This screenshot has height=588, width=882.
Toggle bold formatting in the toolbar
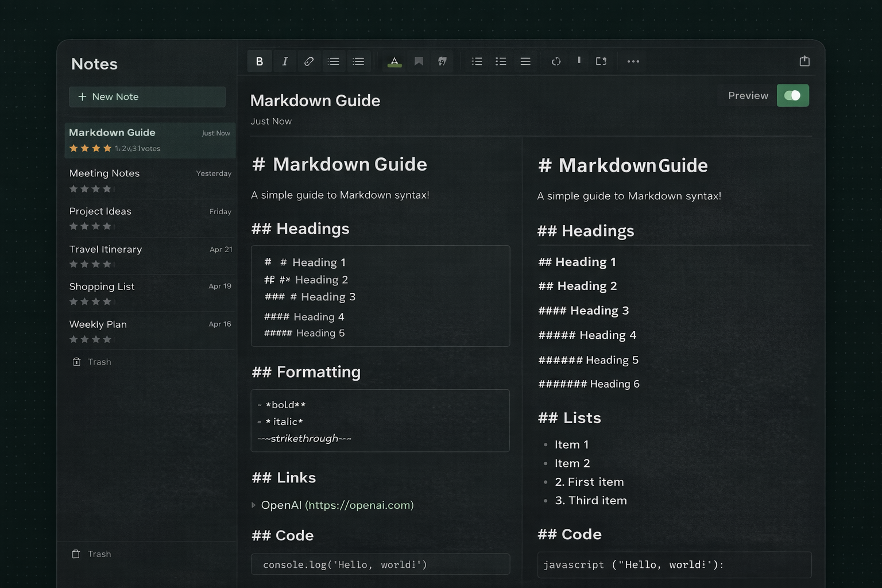(x=260, y=61)
